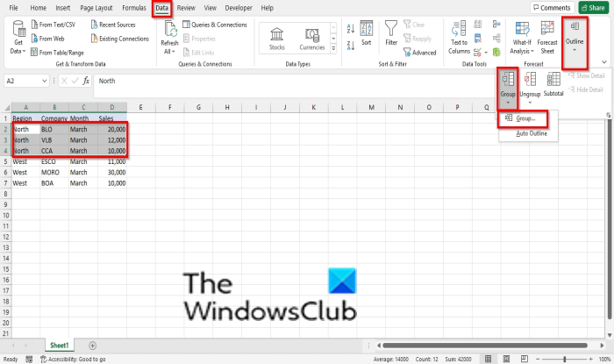Switch to Page Layout view

[506, 359]
